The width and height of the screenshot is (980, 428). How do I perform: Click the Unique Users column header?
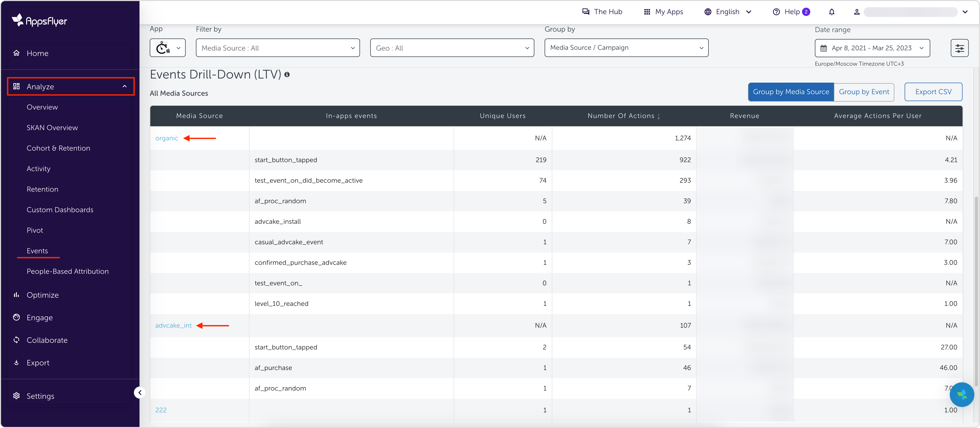(x=503, y=116)
